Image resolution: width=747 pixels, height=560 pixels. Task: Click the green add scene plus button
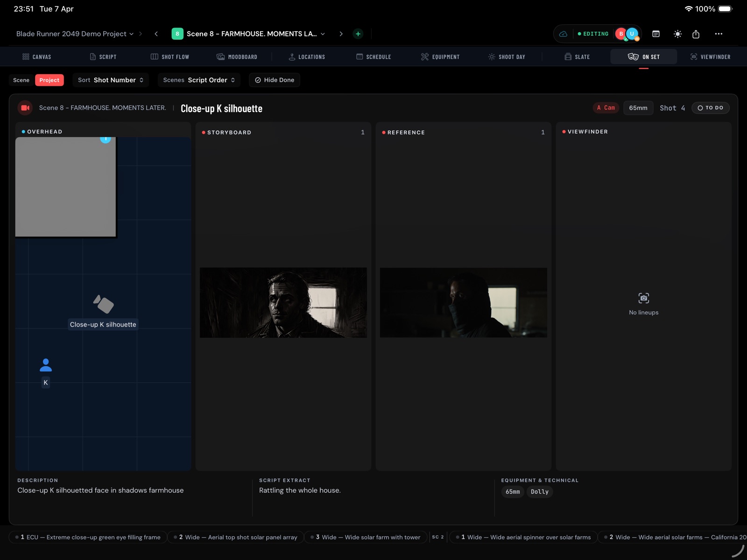(358, 34)
